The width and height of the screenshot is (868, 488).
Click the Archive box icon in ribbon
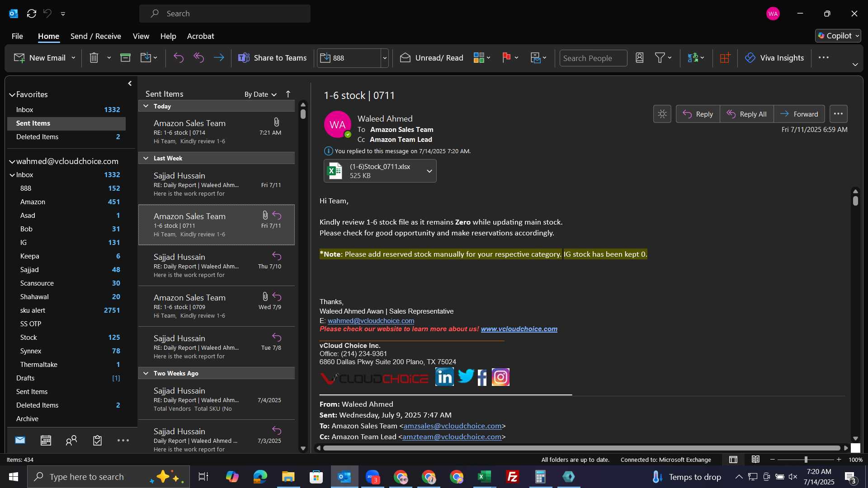tap(125, 58)
